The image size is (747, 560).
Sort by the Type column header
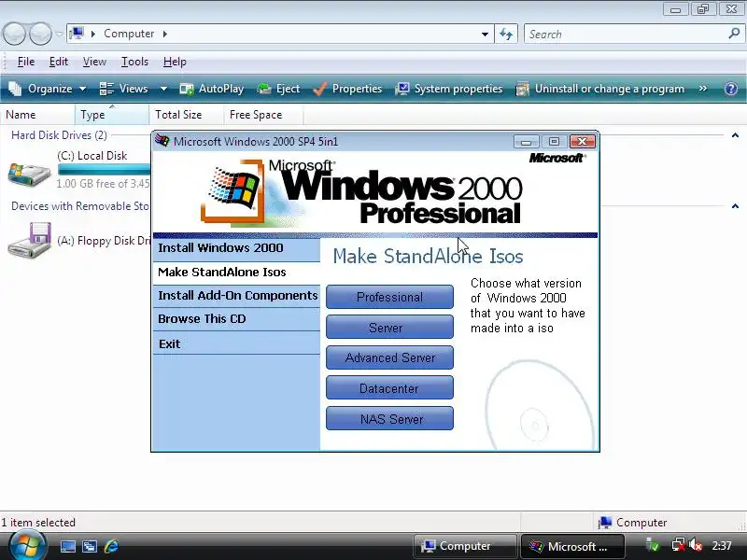[112, 115]
